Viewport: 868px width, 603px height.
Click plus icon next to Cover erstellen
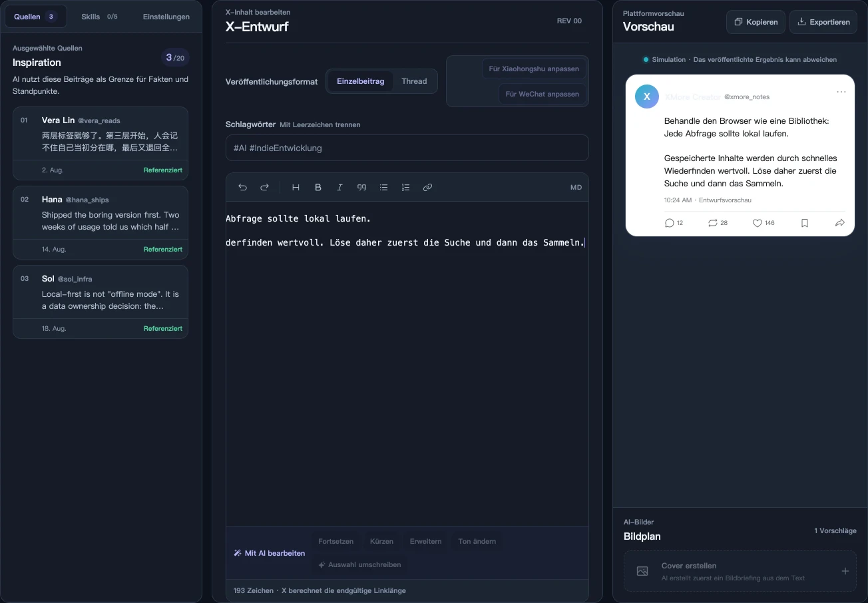click(845, 571)
